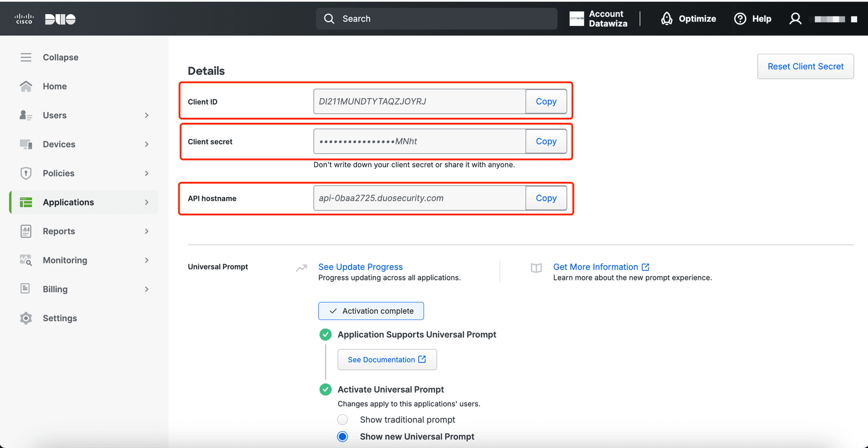Screen dimensions: 868x448
Task: Expand the Monitoring submenu chevron
Action: pyautogui.click(x=147, y=260)
